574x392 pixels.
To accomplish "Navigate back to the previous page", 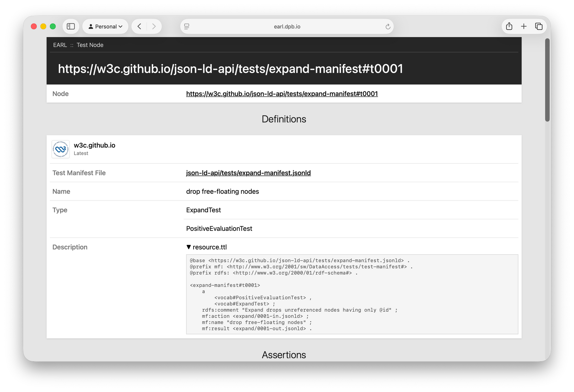I will click(139, 26).
